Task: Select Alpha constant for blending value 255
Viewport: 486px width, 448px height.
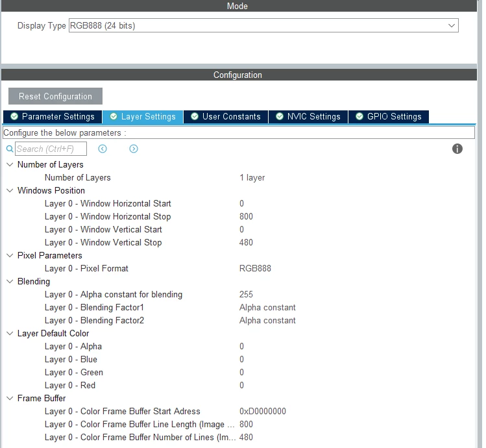Action: [246, 294]
